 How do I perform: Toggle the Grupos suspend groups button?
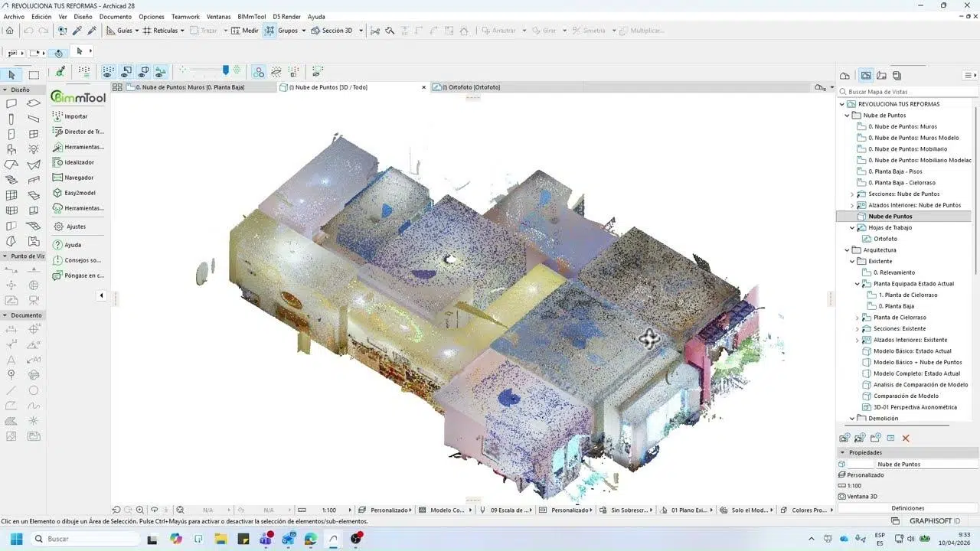click(x=269, y=31)
